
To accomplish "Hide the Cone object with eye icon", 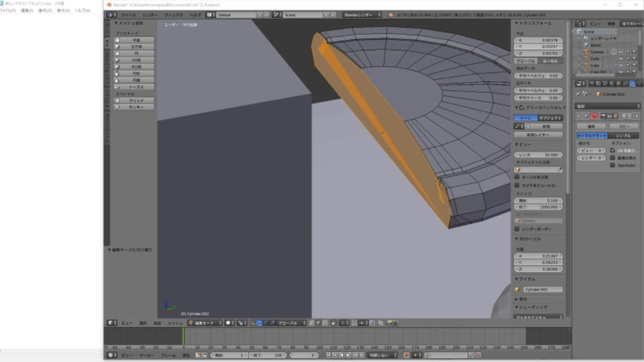I will point(621,58).
